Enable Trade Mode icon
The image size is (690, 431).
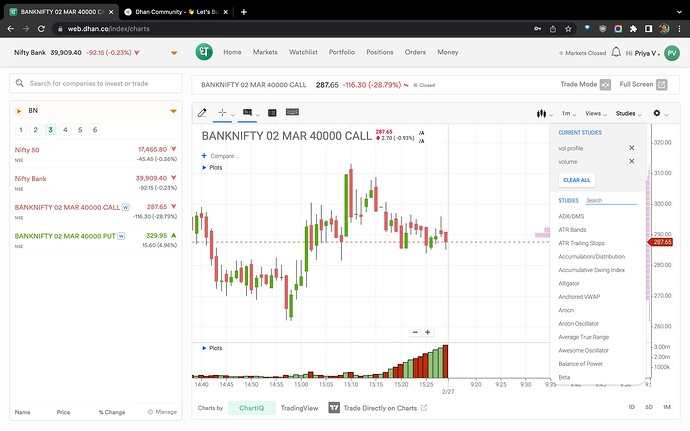pyautogui.click(x=606, y=85)
